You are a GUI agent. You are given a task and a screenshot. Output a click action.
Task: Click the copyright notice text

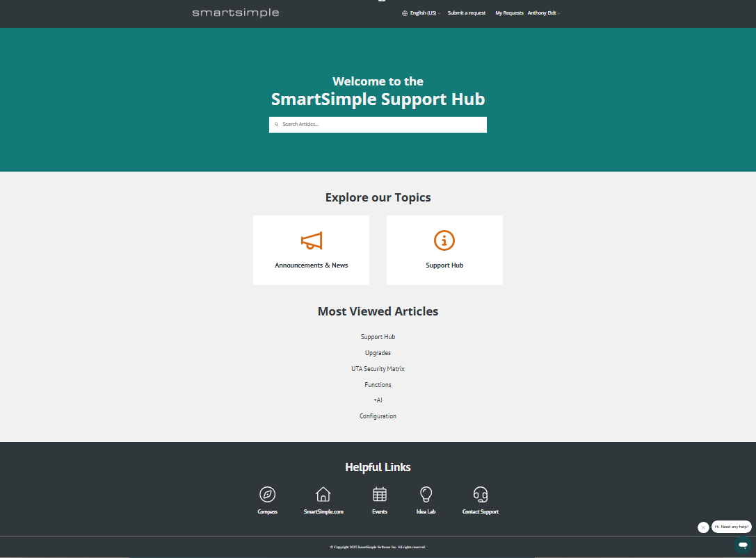pyautogui.click(x=378, y=547)
